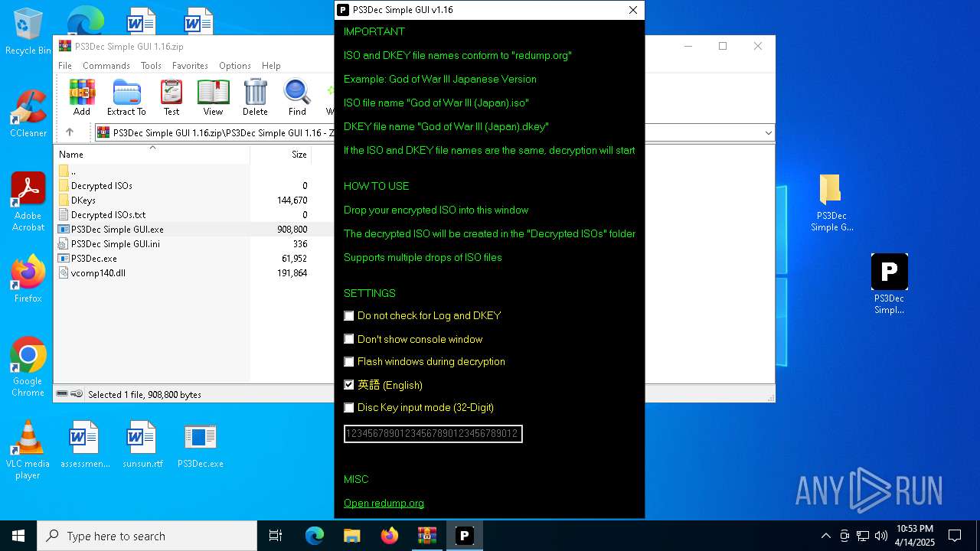The height and width of the screenshot is (551, 980).
Task: Open Recycle Bin desktop icon
Action: tap(28, 32)
